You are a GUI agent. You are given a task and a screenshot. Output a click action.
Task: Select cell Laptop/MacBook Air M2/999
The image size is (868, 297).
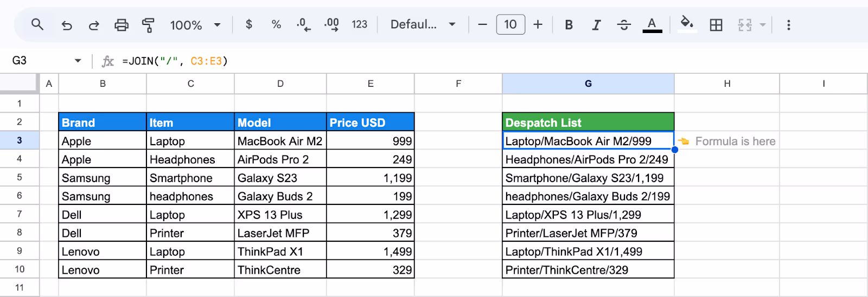coord(588,141)
